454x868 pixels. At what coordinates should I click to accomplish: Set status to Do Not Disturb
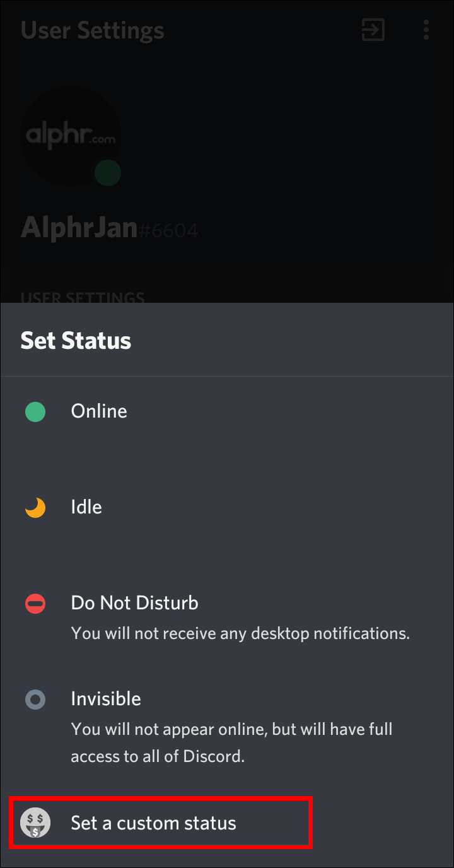tap(135, 603)
